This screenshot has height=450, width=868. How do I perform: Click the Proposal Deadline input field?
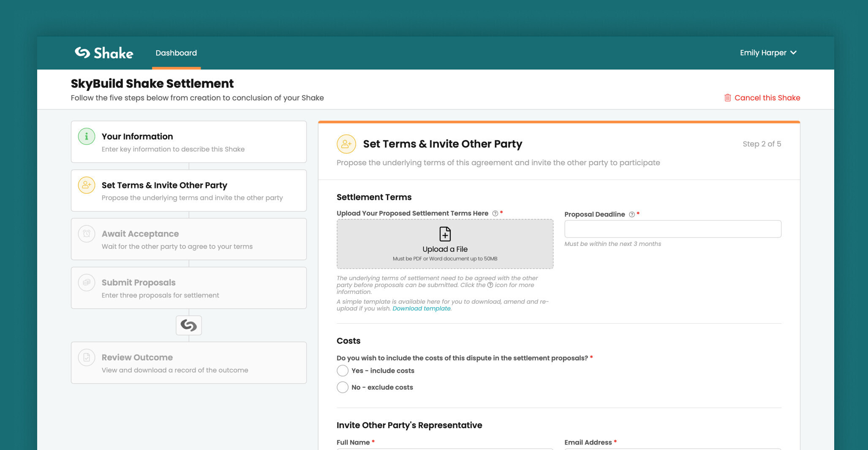click(672, 229)
